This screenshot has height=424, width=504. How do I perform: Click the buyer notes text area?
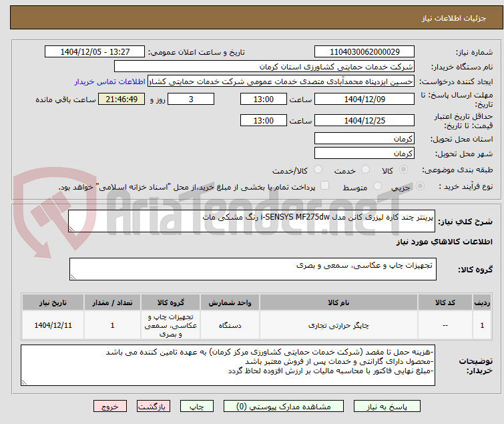[x=228, y=365]
